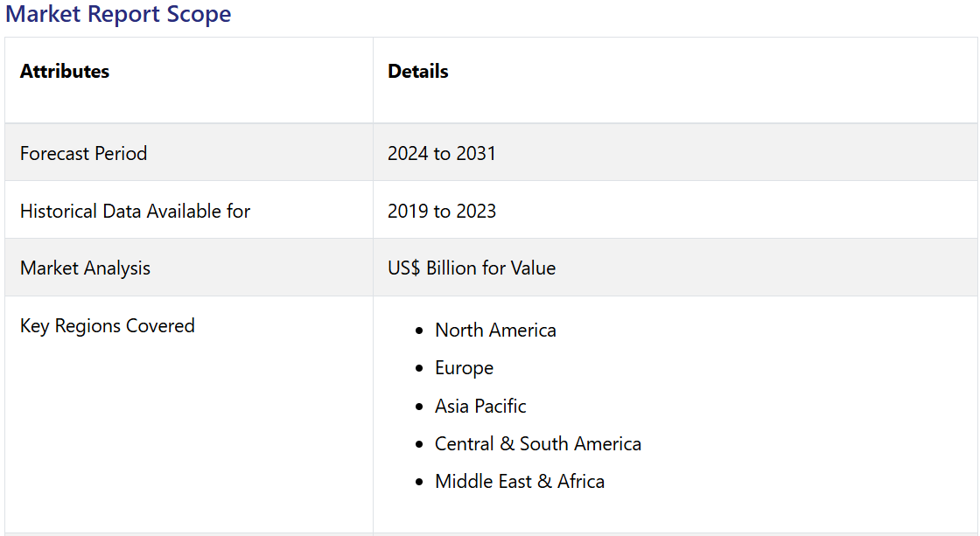Click the 2024 to 2031 value
Viewport: 980px width, 536px height.
442,154
